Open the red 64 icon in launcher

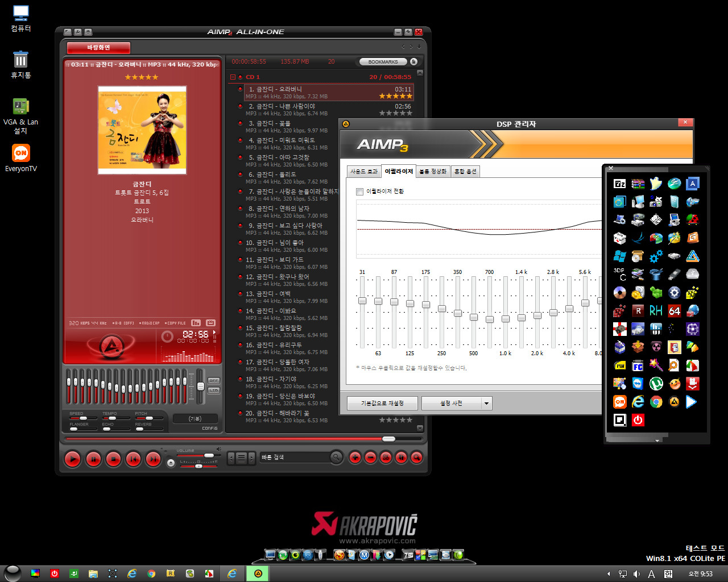[x=674, y=311]
